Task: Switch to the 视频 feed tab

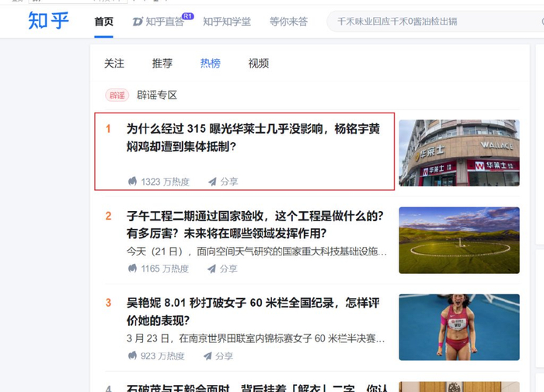Action: (259, 64)
